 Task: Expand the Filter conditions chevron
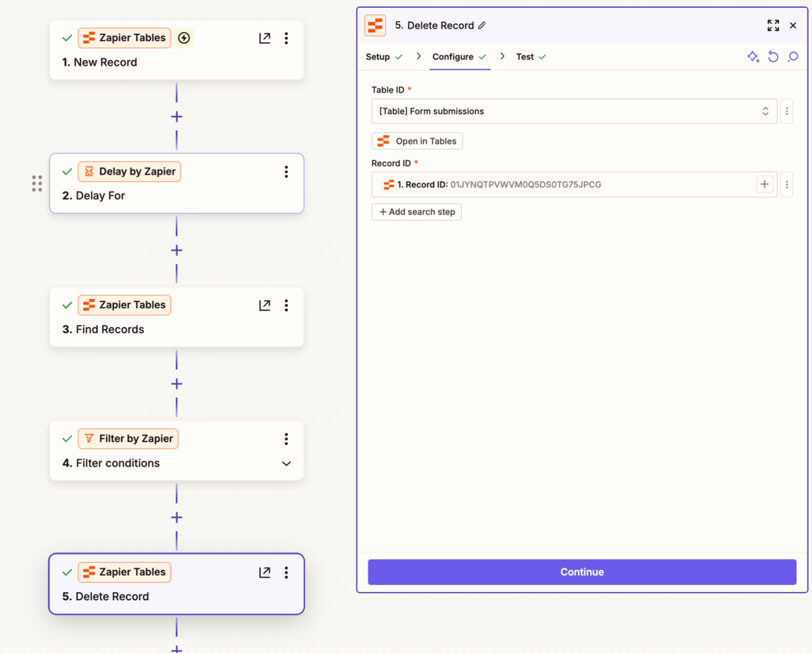(x=286, y=463)
